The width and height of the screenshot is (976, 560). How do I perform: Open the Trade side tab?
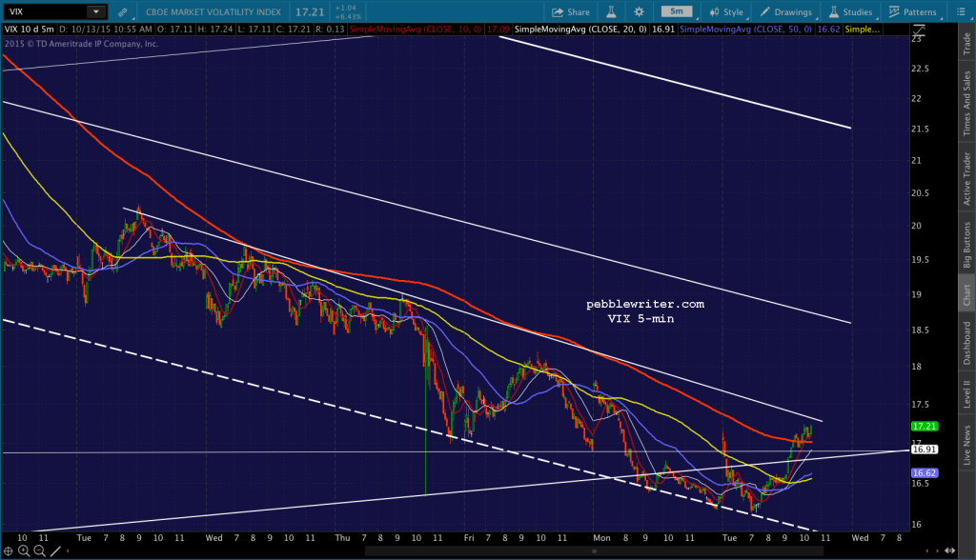point(966,43)
